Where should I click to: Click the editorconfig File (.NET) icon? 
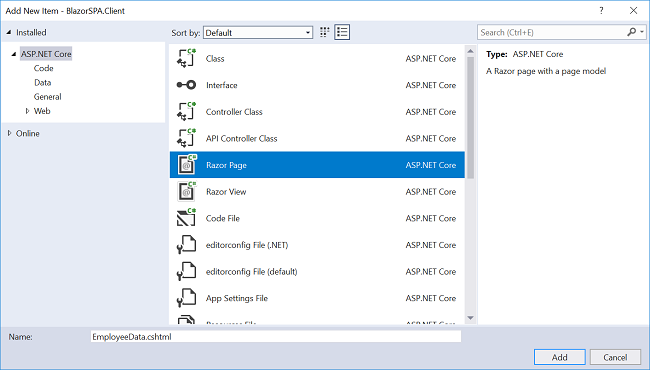pos(187,244)
